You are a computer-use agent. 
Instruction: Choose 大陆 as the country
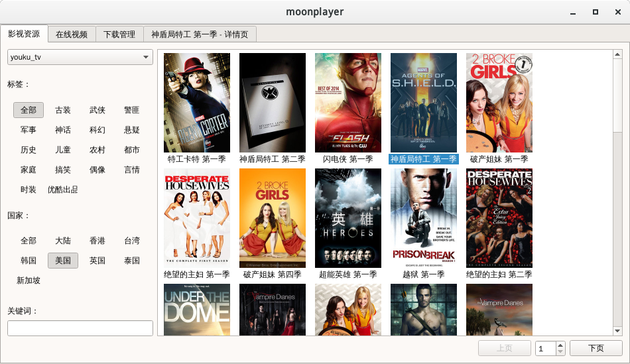[63, 241]
